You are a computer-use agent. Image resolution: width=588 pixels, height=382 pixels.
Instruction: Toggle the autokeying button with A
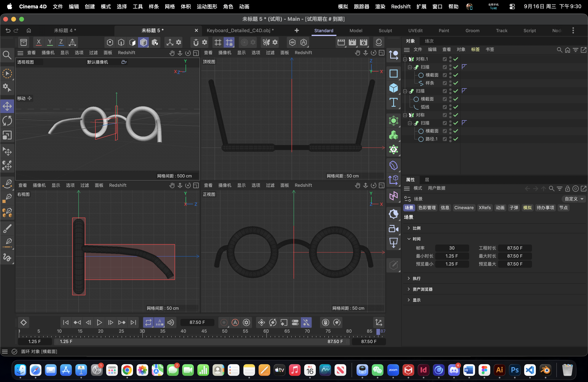(235, 322)
